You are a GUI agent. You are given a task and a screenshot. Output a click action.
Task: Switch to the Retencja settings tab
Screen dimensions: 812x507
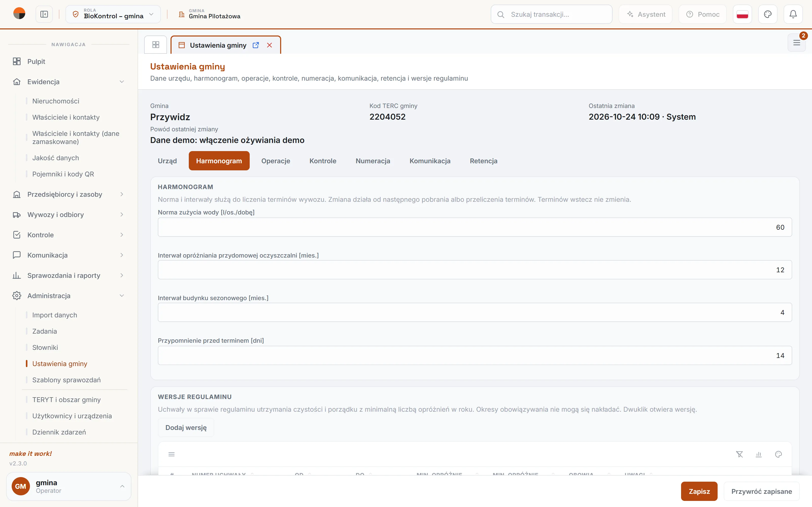[483, 161]
